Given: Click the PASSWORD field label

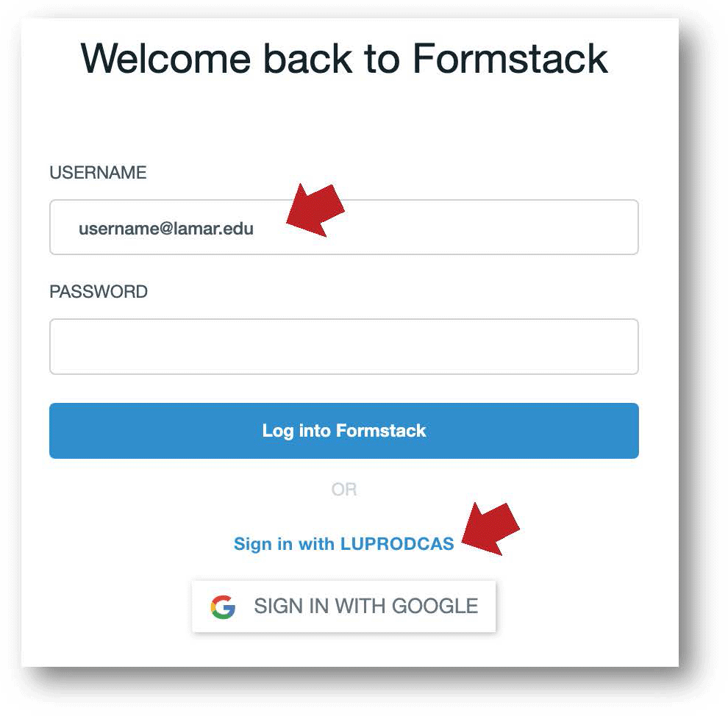Looking at the screenshot, I should 99,292.
